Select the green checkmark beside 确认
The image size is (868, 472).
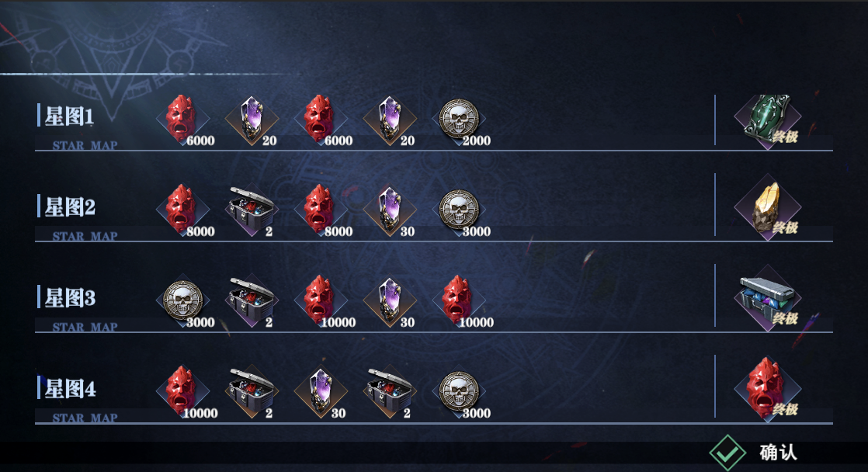coord(727,453)
